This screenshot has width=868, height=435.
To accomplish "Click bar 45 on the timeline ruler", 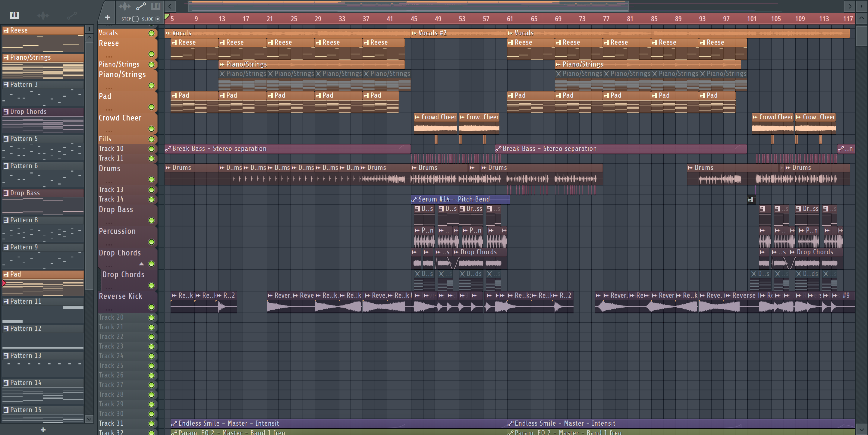I will coord(414,19).
